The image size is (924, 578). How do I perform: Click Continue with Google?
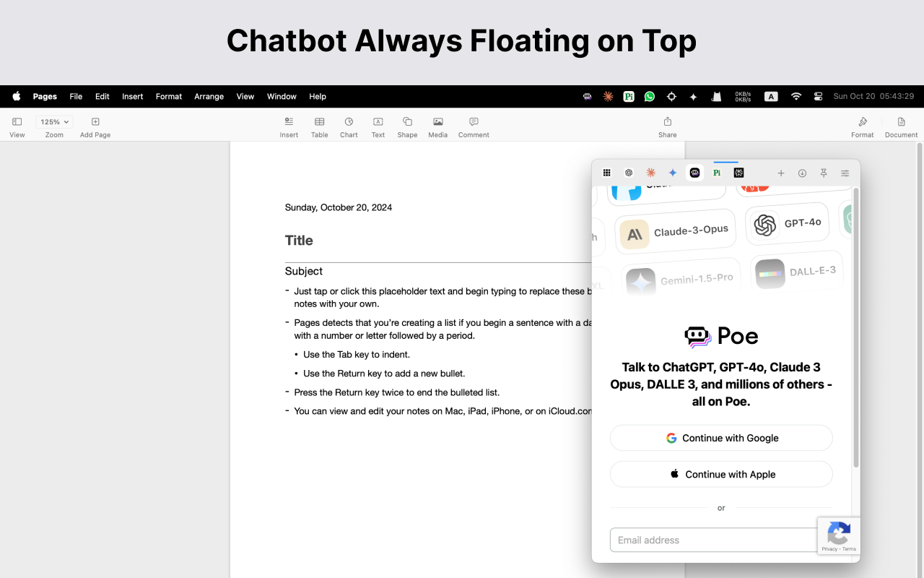click(721, 438)
